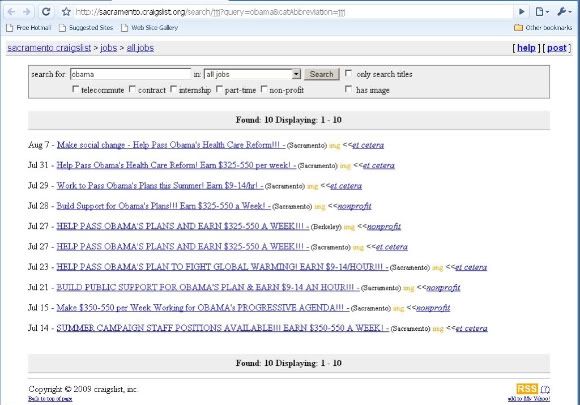Open the wrench settings menu
The width and height of the screenshot is (580, 405).
click(x=564, y=12)
